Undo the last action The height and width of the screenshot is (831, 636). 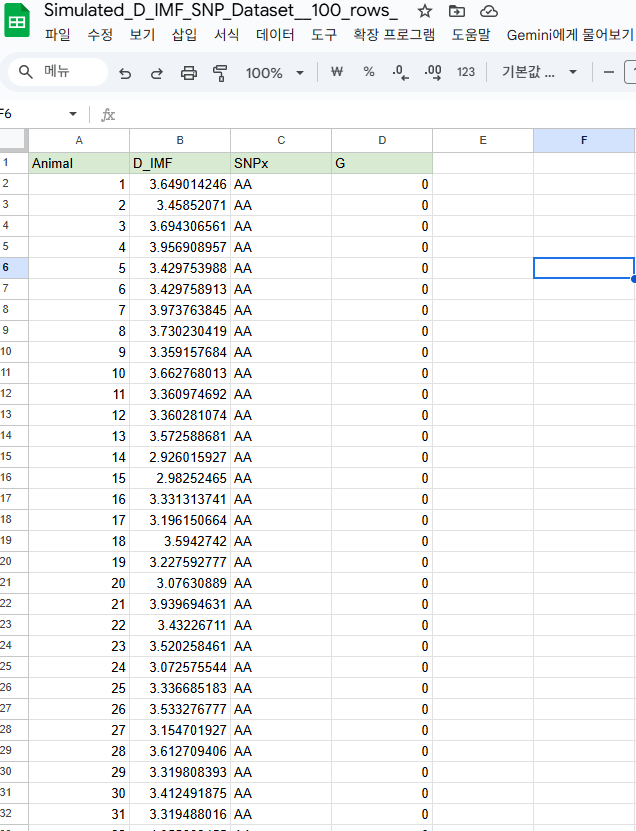[x=125, y=73]
